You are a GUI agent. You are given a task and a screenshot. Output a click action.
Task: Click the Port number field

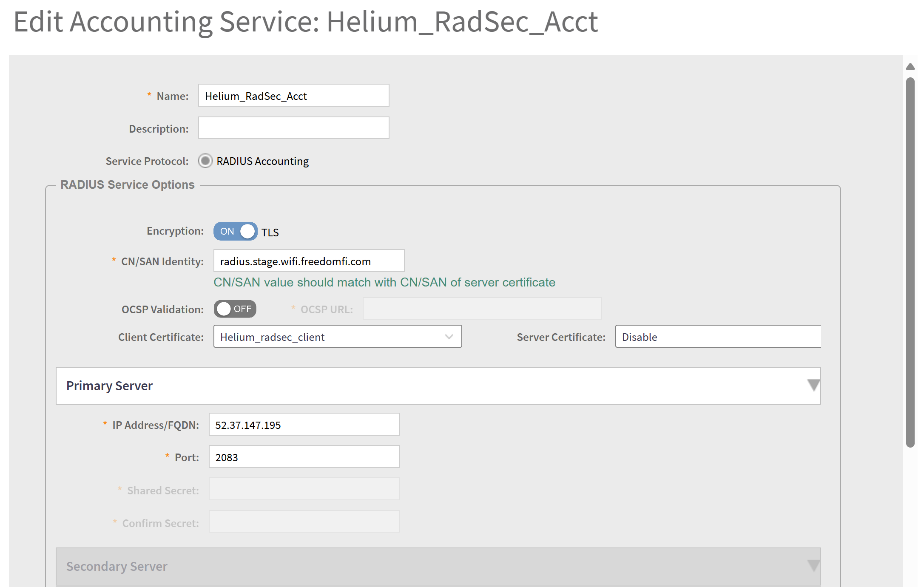(x=304, y=457)
